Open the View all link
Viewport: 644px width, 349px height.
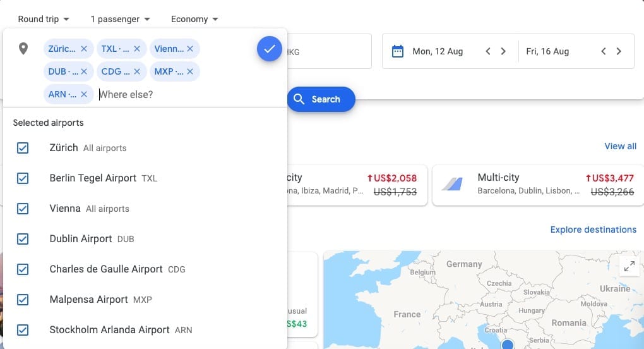click(x=620, y=146)
